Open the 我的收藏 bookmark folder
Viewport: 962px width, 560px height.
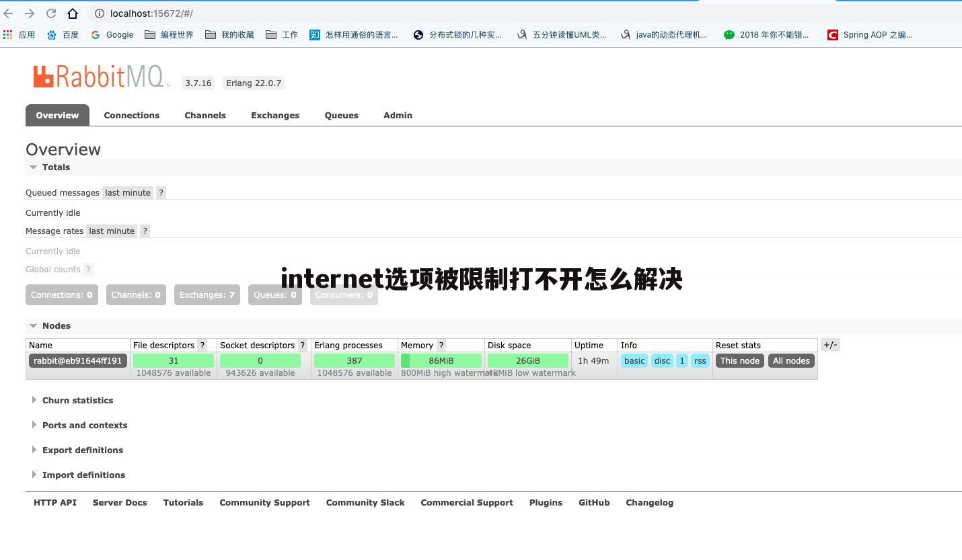point(229,35)
